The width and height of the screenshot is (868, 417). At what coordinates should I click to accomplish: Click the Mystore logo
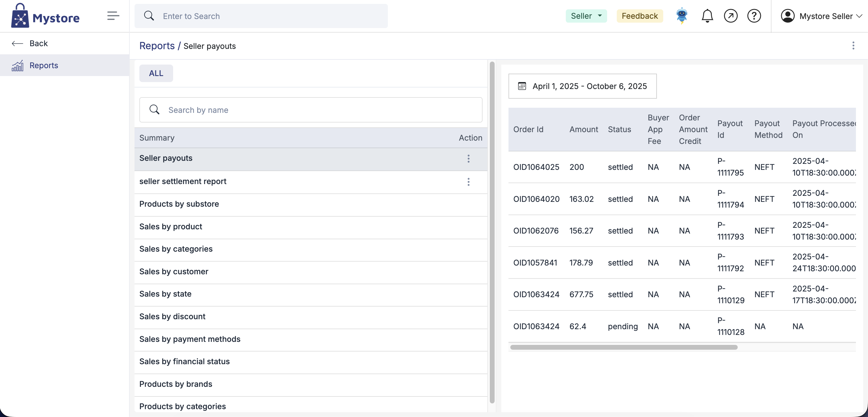point(46,16)
